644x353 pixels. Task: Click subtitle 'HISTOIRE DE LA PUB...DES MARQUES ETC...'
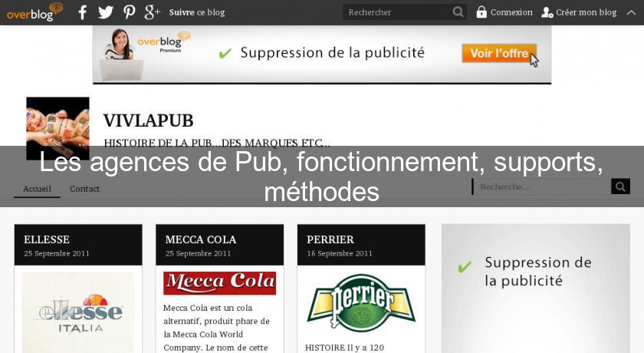[x=217, y=143]
